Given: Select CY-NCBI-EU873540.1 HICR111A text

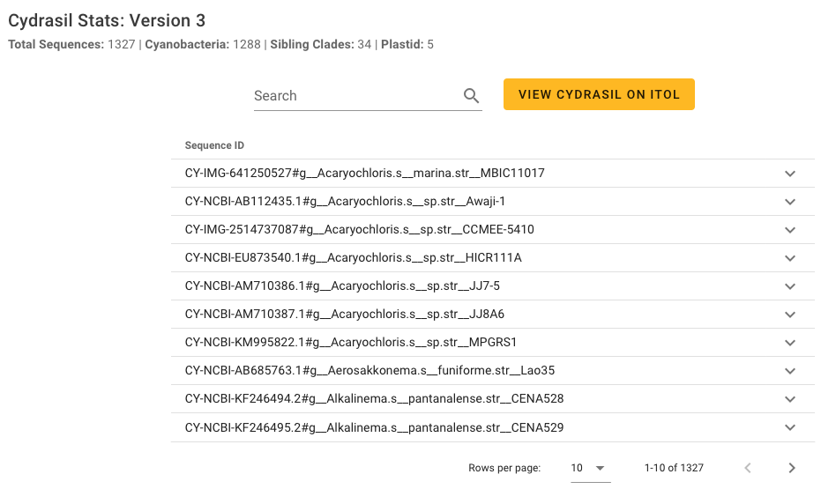Looking at the screenshot, I should [354, 258].
